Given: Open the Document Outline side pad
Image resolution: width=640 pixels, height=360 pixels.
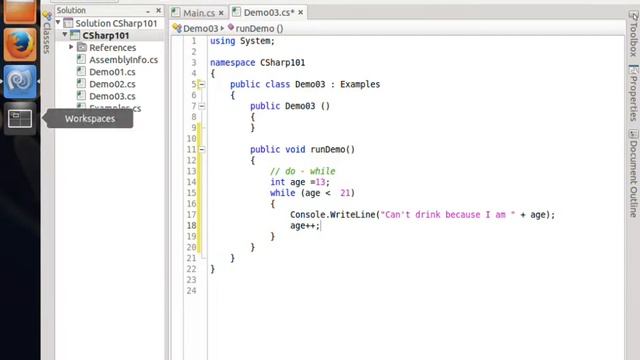Looking at the screenshot, I should pos(633,173).
